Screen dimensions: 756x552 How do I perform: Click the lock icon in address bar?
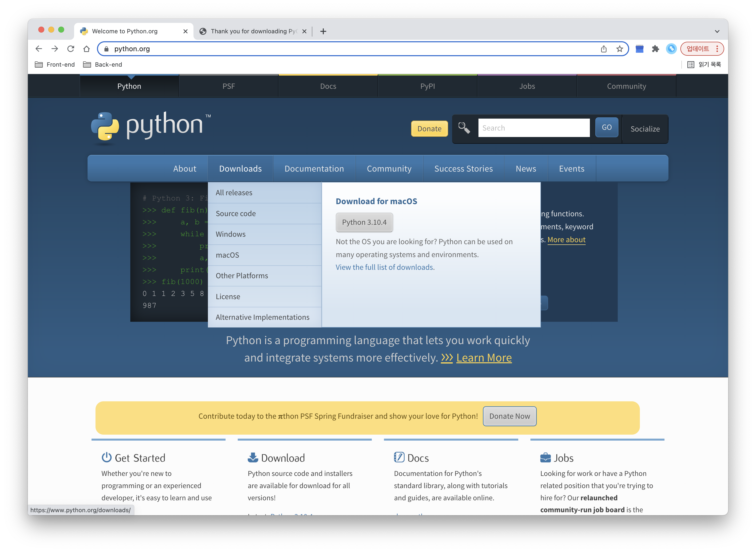click(106, 49)
